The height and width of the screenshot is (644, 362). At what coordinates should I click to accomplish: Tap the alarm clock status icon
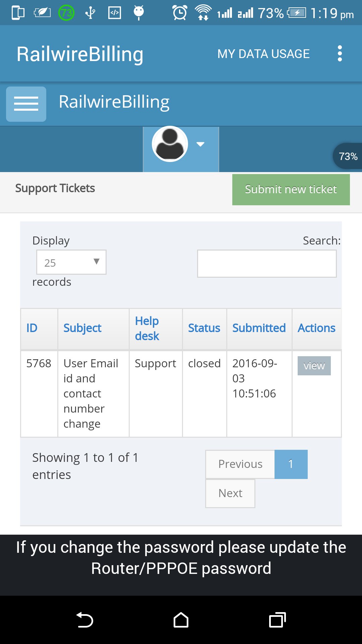coord(179,12)
